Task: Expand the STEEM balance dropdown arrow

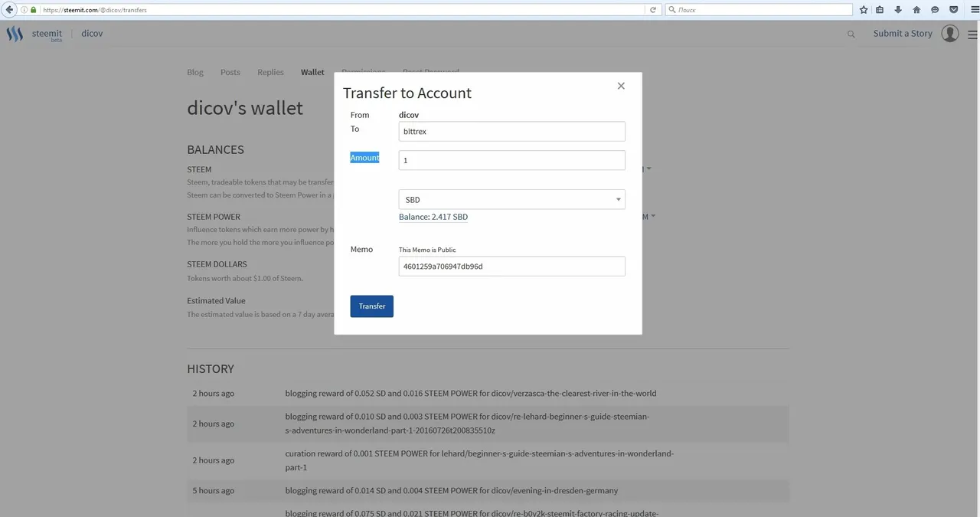Action: 649,169
